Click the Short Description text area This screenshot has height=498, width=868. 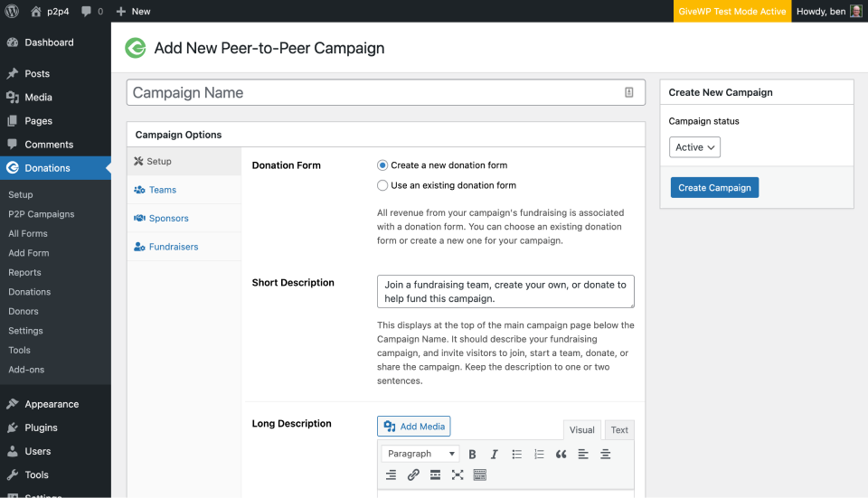click(x=505, y=292)
